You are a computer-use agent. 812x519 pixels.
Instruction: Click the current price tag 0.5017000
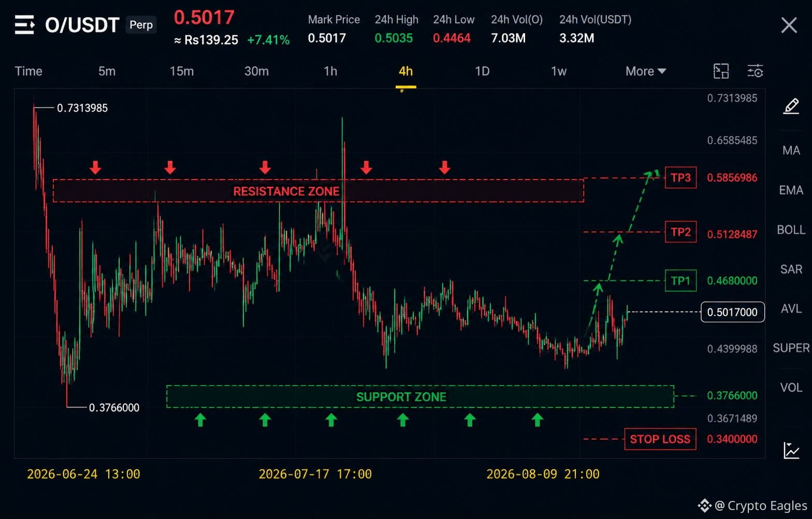coord(732,312)
